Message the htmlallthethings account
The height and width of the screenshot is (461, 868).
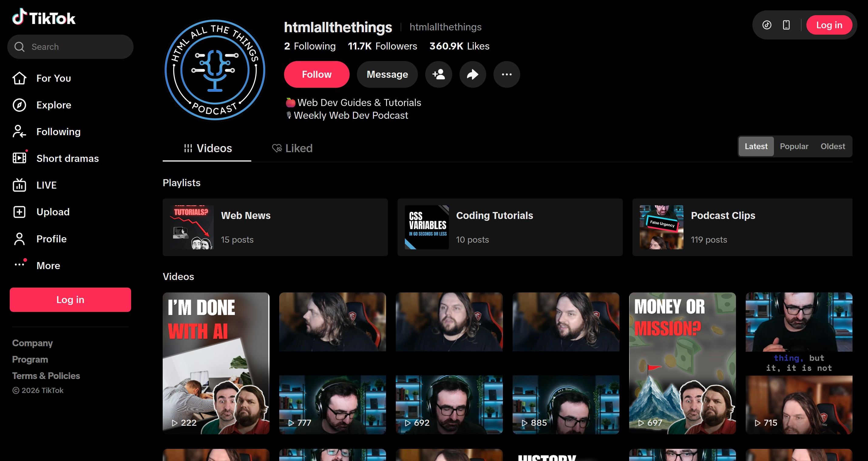click(387, 74)
